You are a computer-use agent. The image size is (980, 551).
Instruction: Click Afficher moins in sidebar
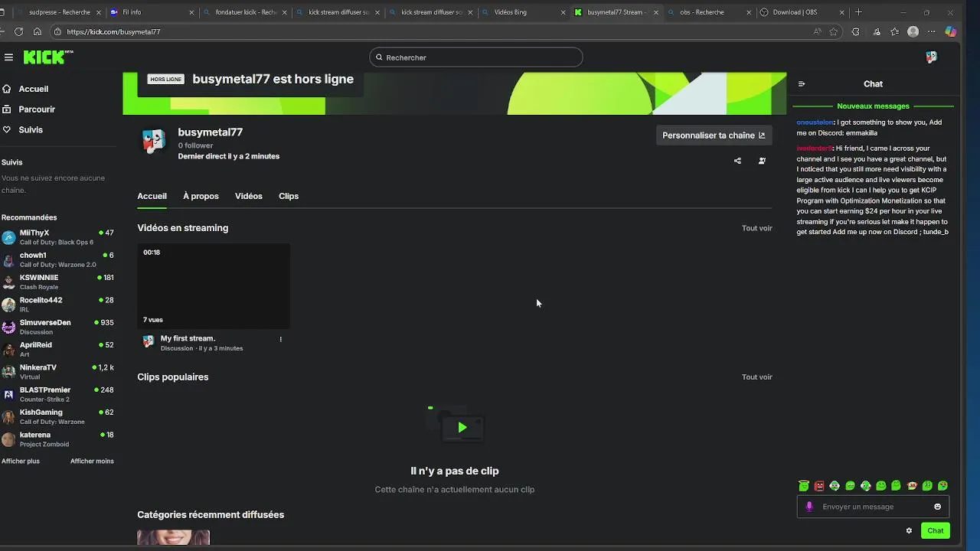(92, 461)
